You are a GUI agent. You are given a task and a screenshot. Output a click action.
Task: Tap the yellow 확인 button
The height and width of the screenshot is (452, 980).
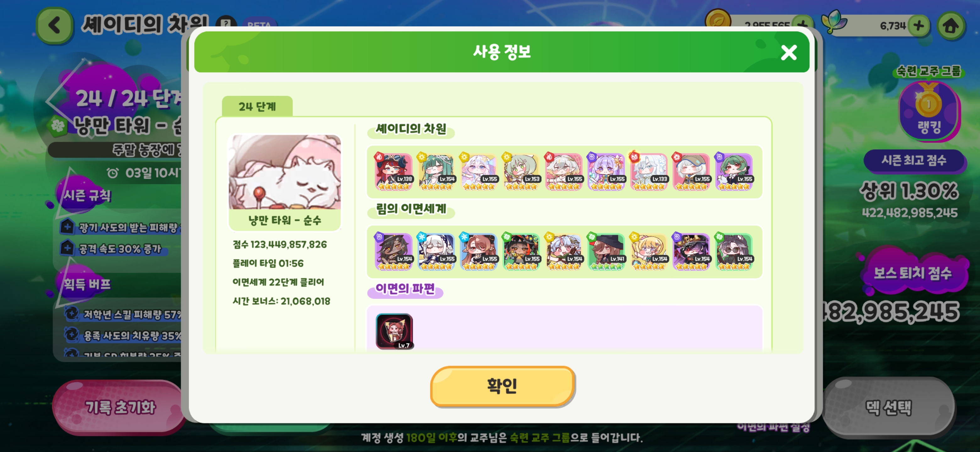tap(502, 386)
